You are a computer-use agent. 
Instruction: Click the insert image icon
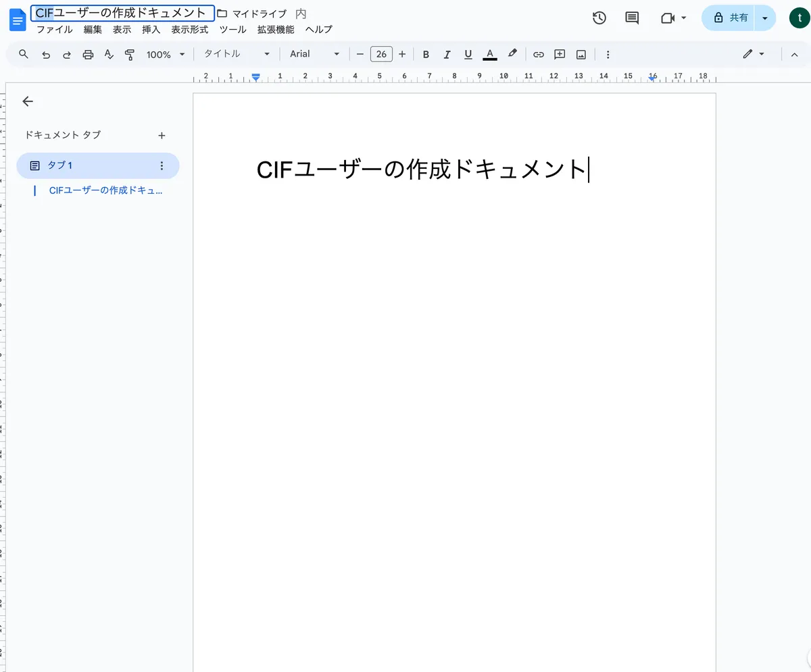581,54
